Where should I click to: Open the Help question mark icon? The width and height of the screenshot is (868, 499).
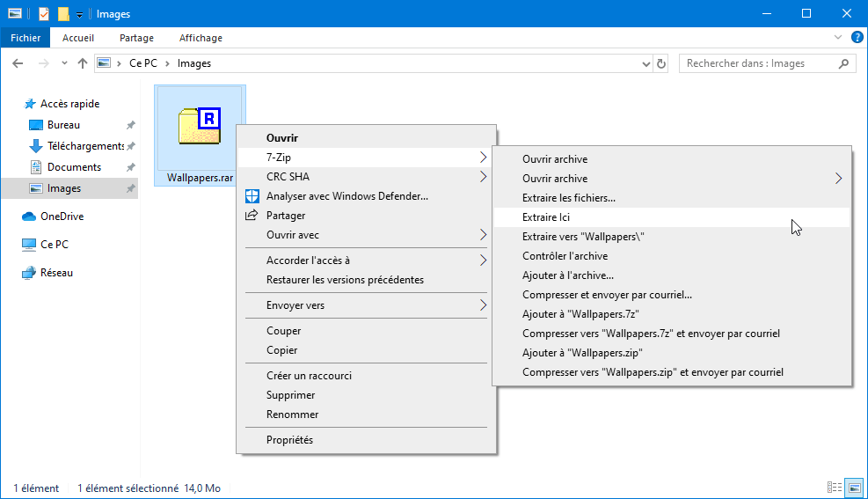click(x=857, y=38)
